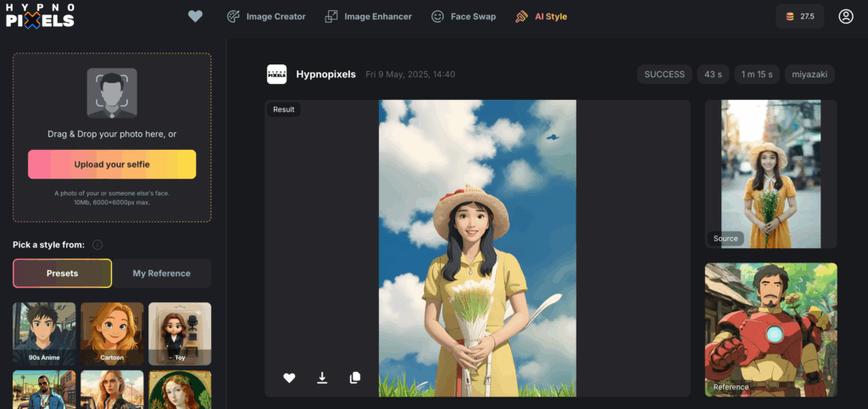Select the blonde woman preset thumbnail
This screenshot has height=409, width=868.
click(x=112, y=390)
